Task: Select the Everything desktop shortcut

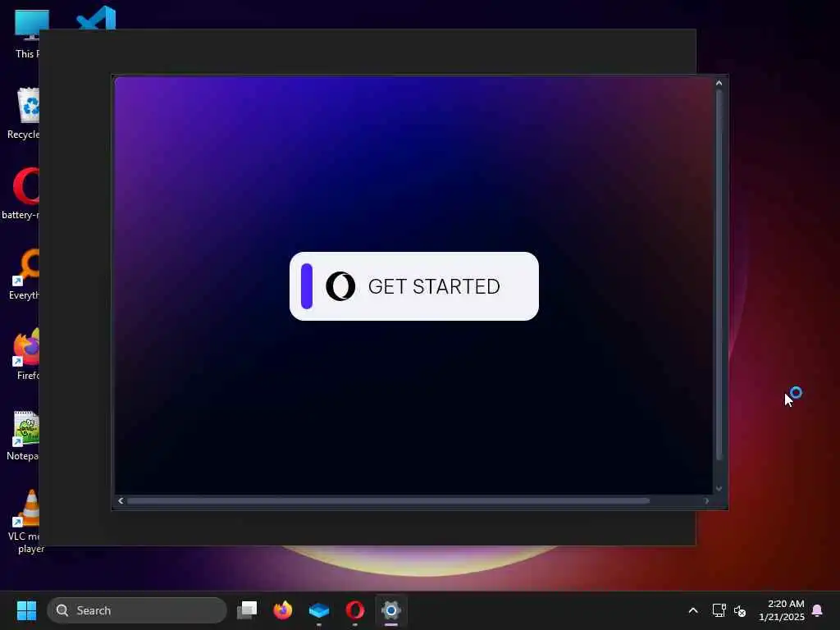Action: click(x=24, y=274)
